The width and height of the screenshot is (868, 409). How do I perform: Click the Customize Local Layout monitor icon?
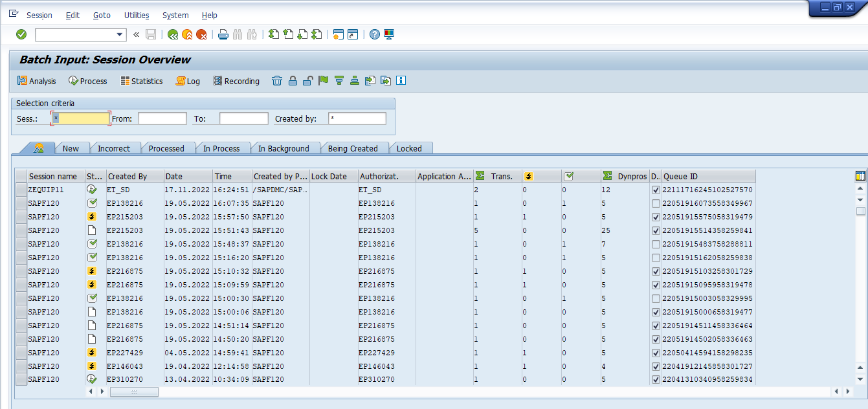pyautogui.click(x=389, y=34)
